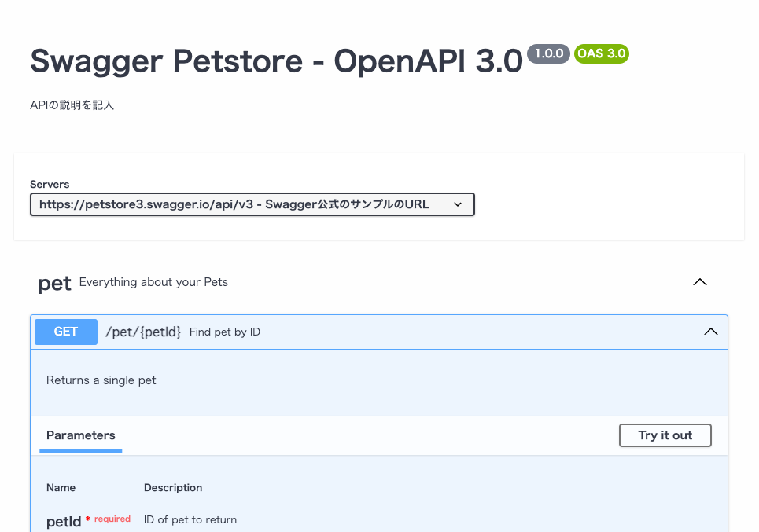Image resolution: width=759 pixels, height=532 pixels.
Task: Click the pet tag heading
Action: click(x=54, y=283)
